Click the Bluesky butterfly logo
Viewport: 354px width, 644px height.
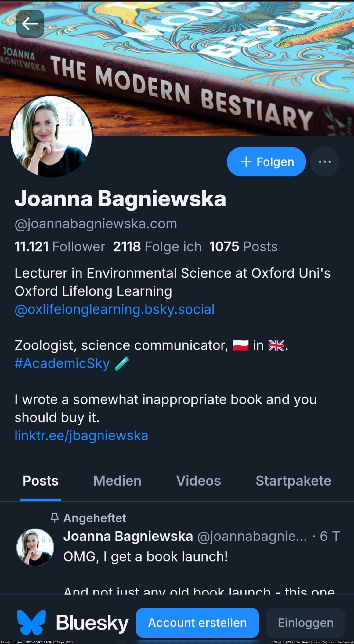coord(31,622)
